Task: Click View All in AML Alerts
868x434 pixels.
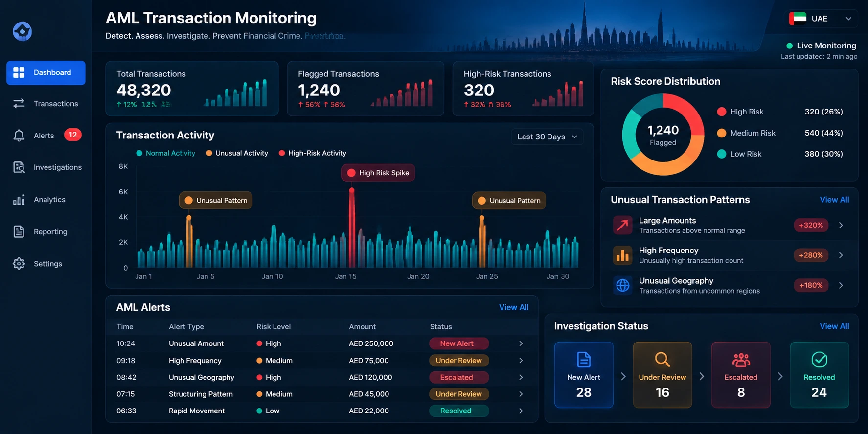Action: 514,307
